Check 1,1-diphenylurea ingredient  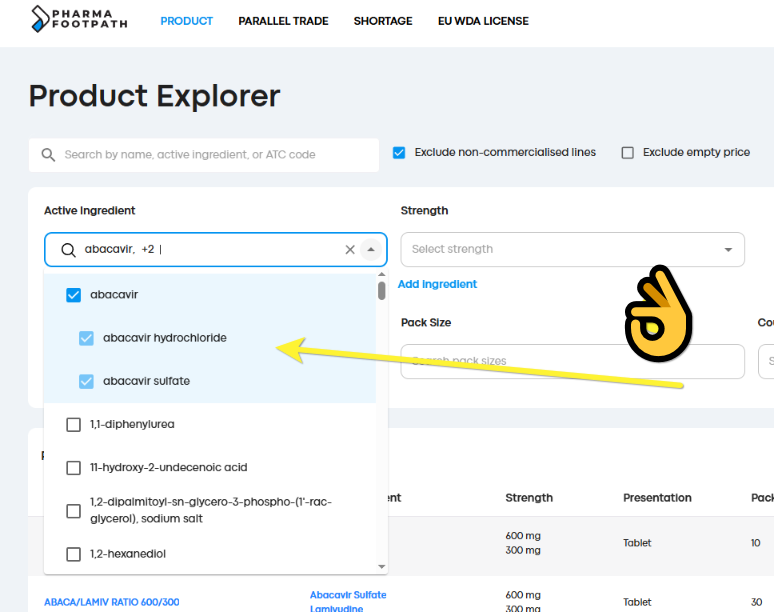[74, 424]
